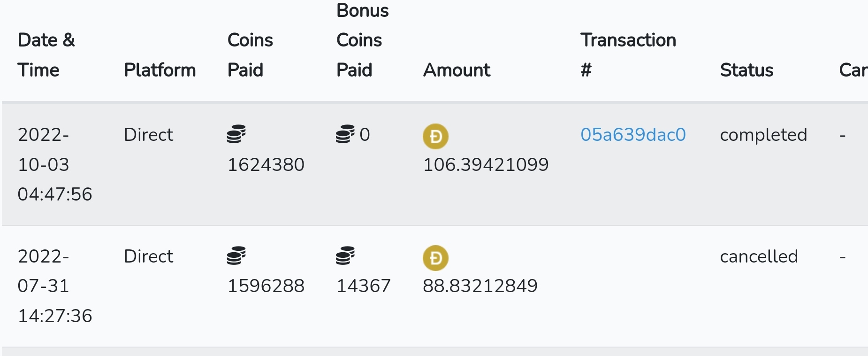
Task: Click the Transaction # column header
Action: [628, 55]
